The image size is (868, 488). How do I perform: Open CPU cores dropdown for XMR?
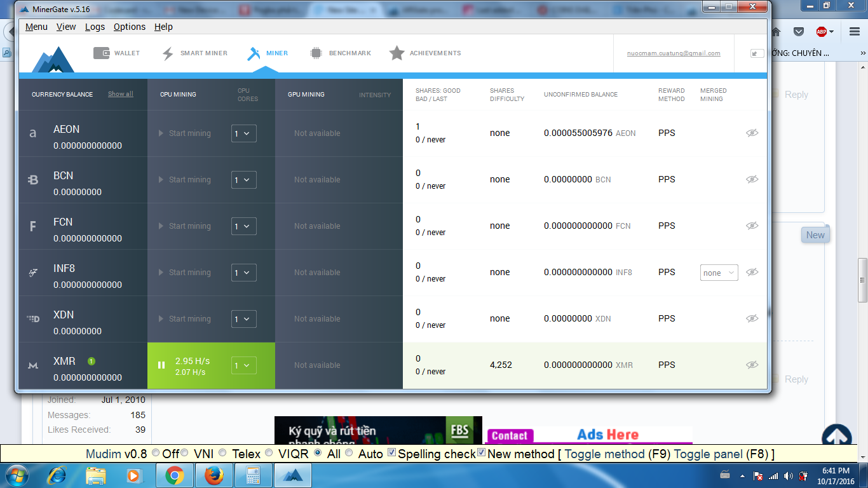coord(244,365)
